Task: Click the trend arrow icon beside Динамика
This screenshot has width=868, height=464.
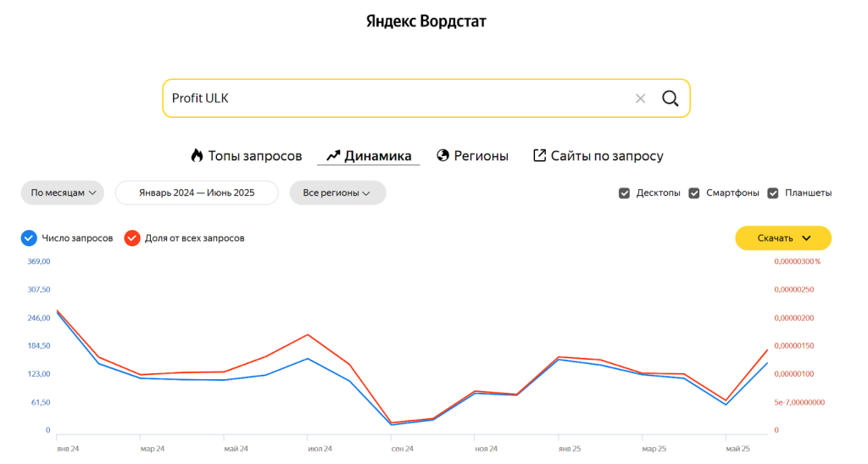Action: pos(333,156)
